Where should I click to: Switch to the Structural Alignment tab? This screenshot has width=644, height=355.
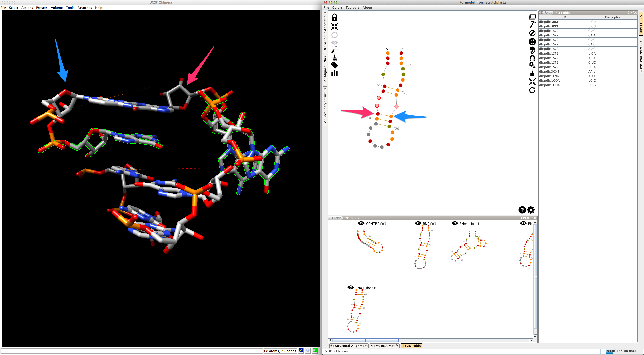[x=349, y=346]
